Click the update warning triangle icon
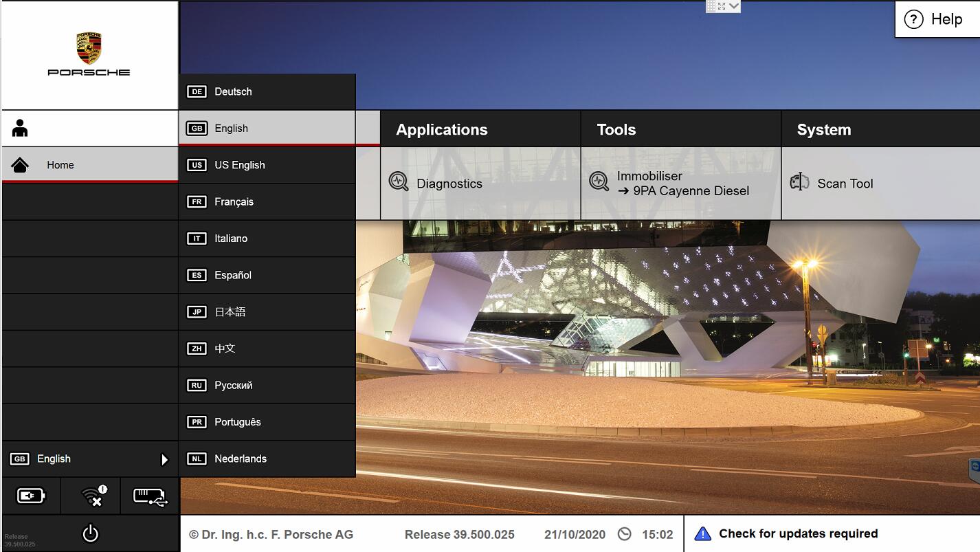This screenshot has height=552, width=980. click(702, 533)
